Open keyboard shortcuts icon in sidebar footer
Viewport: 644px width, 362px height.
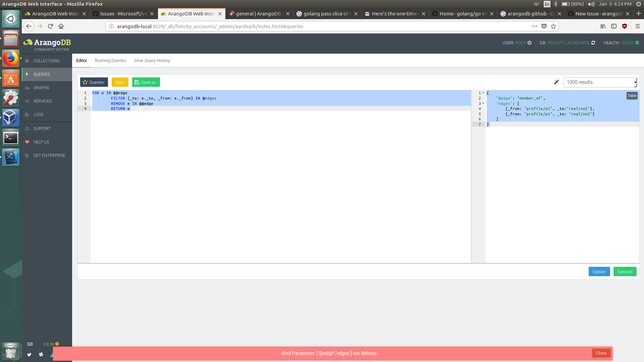(30, 344)
